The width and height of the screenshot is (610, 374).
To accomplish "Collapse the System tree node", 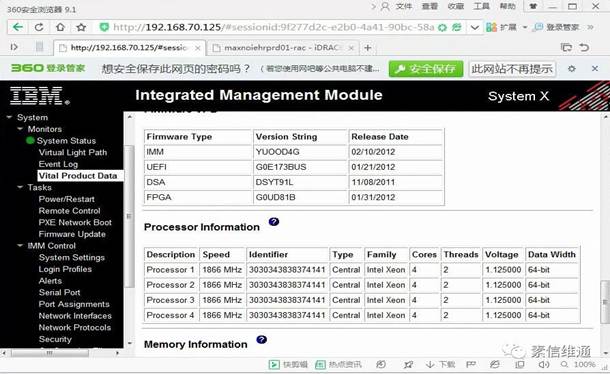I will 9,117.
